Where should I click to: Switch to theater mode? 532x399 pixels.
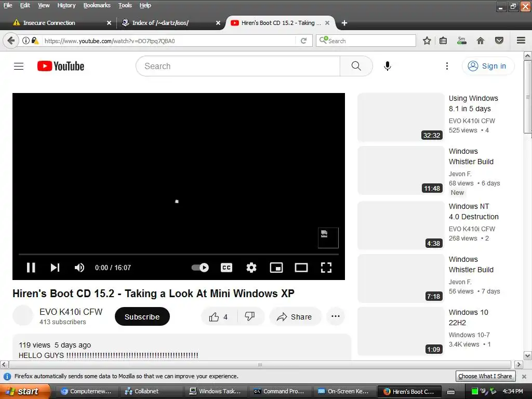[x=301, y=268]
